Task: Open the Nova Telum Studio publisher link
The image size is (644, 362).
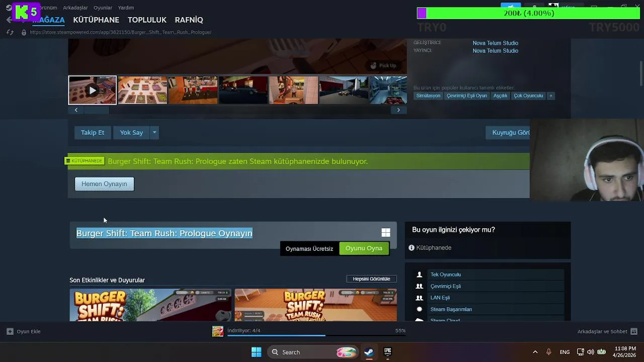Action: [x=495, y=51]
